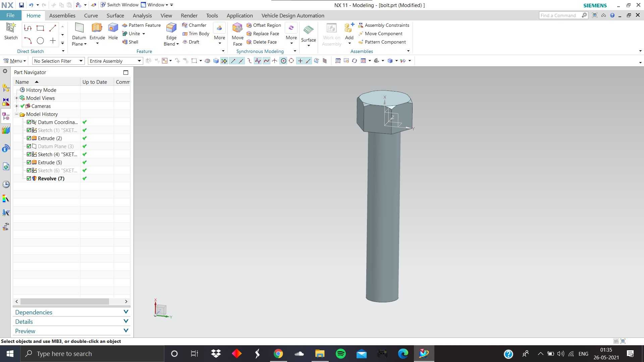
Task: Uncheck the Datum Coordinate System feature checkbox
Action: 29,122
